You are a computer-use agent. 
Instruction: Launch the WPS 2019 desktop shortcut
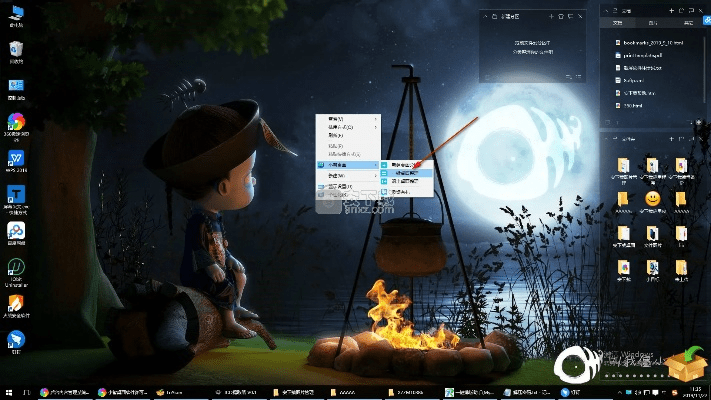pos(17,160)
